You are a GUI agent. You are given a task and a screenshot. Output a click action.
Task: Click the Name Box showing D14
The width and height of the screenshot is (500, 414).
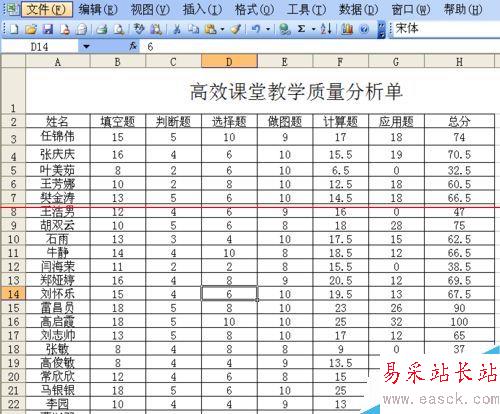[39, 47]
